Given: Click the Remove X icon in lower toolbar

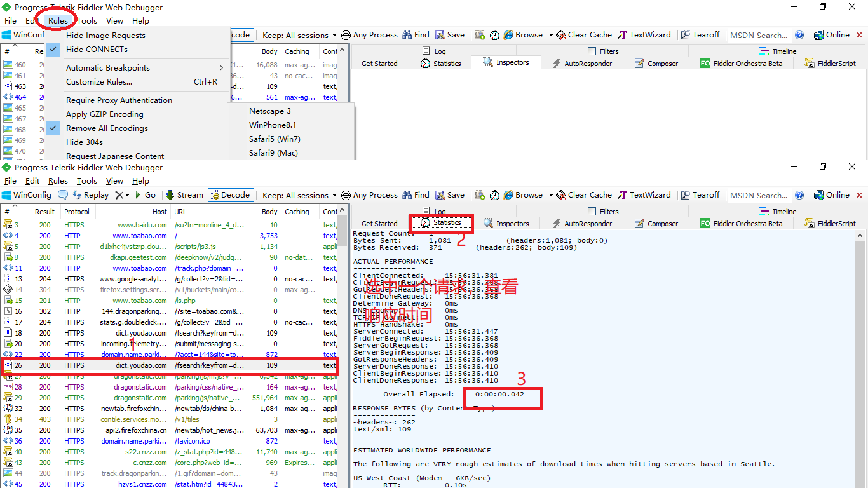Looking at the screenshot, I should [x=119, y=195].
